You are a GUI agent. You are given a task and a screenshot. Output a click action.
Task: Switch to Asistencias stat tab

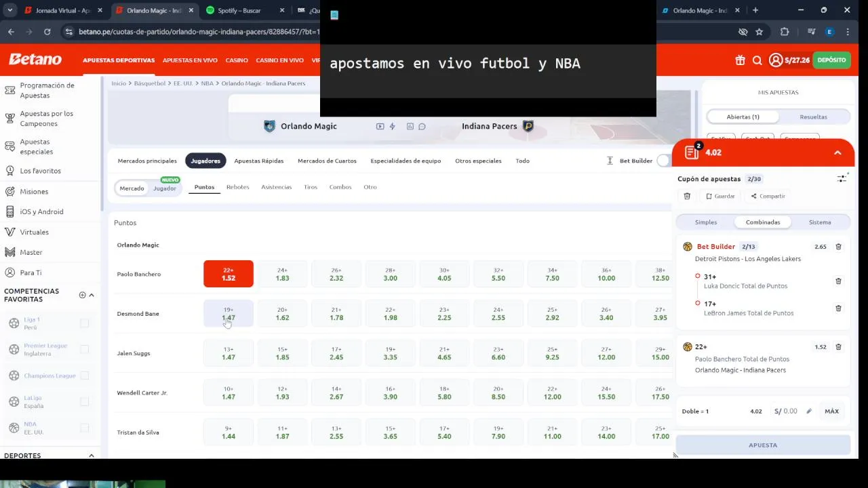tap(276, 187)
